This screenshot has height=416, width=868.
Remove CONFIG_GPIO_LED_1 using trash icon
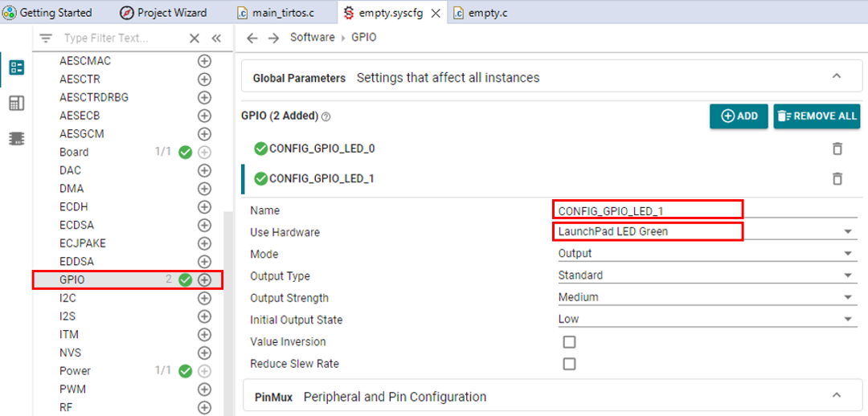[837, 179]
